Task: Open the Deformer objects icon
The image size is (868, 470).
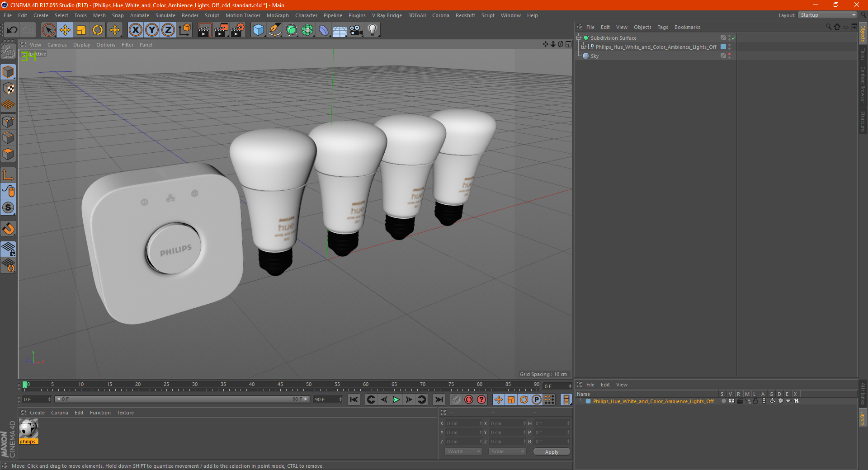Action: point(324,30)
